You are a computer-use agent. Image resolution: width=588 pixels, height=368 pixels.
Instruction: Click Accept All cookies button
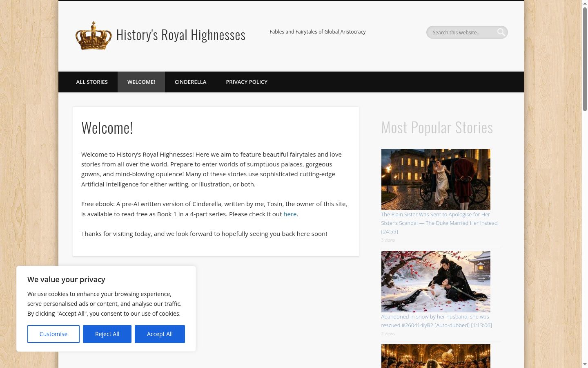coord(160,334)
